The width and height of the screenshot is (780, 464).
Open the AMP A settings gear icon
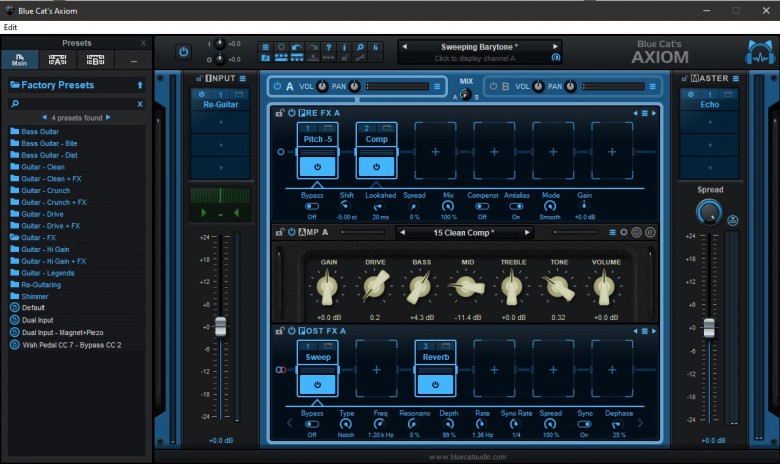tap(624, 232)
